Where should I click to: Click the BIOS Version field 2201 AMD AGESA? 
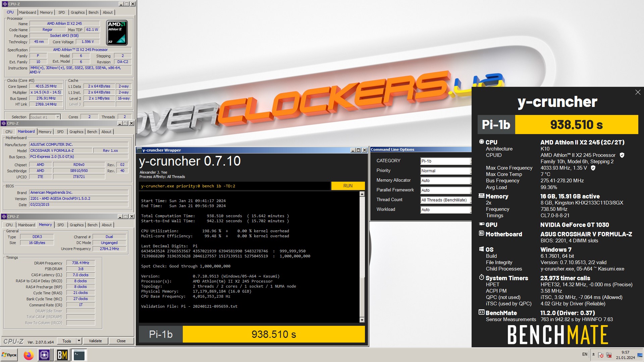point(79,198)
